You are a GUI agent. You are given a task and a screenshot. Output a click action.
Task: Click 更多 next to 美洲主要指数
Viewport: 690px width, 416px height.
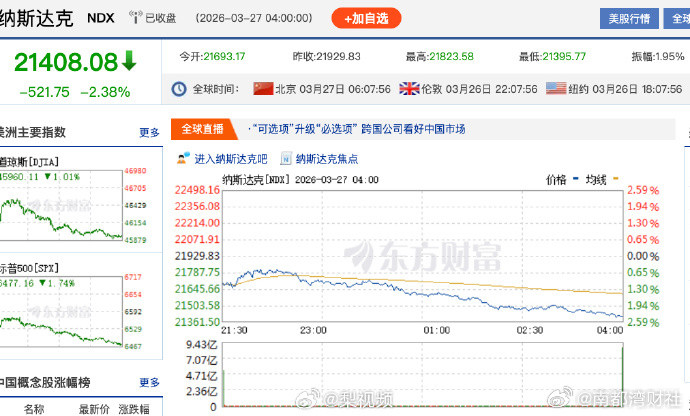pos(149,133)
